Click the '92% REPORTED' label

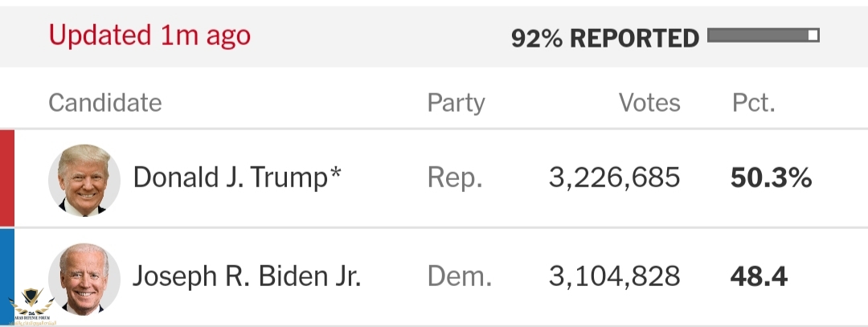604,38
